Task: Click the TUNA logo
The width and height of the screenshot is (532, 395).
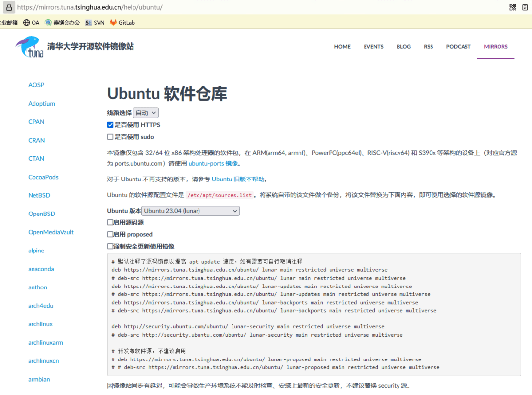Action: pyautogui.click(x=30, y=47)
